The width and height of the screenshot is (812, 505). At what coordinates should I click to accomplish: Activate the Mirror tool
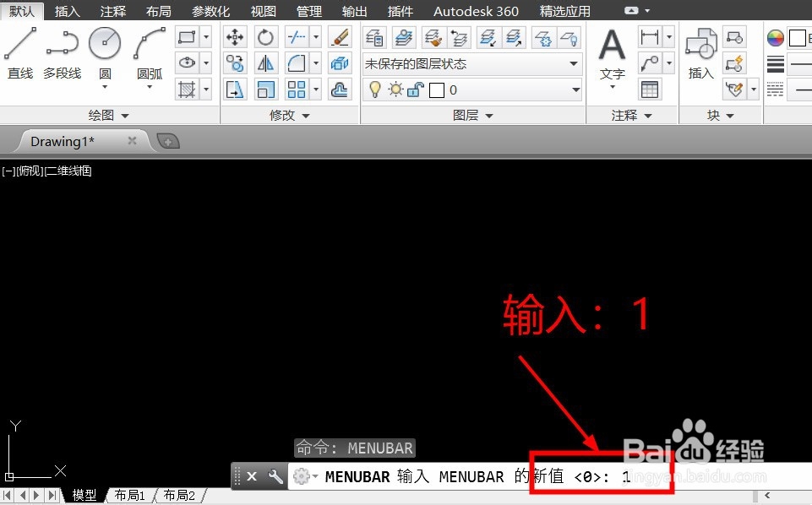pyautogui.click(x=265, y=63)
